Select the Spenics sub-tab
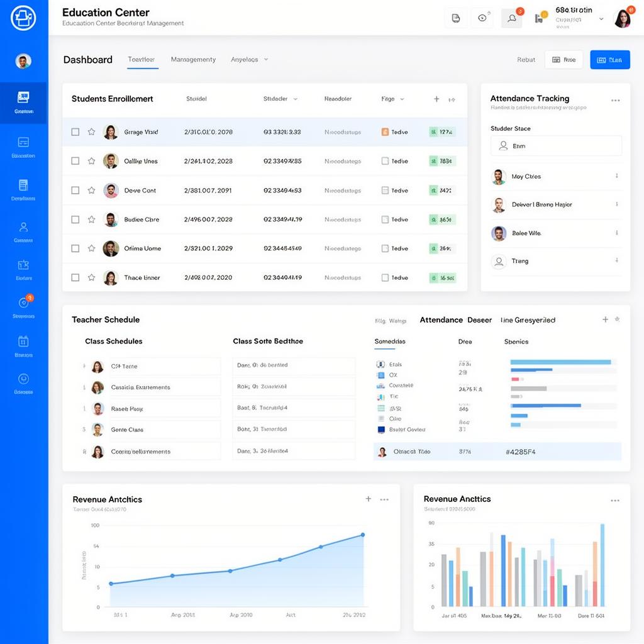644x644 pixels. 516,341
